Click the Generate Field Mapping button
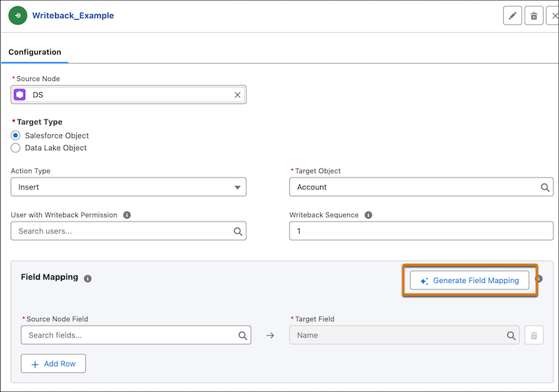The image size is (559, 392). 470,280
